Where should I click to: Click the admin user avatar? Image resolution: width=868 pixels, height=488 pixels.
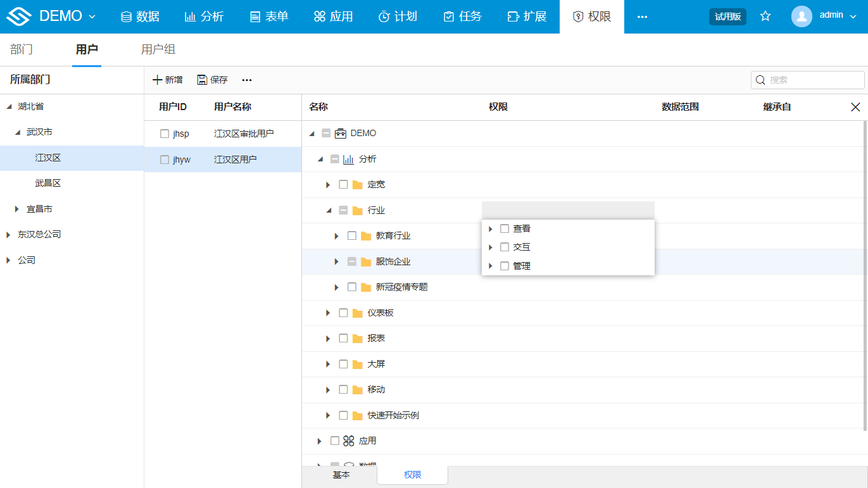802,16
